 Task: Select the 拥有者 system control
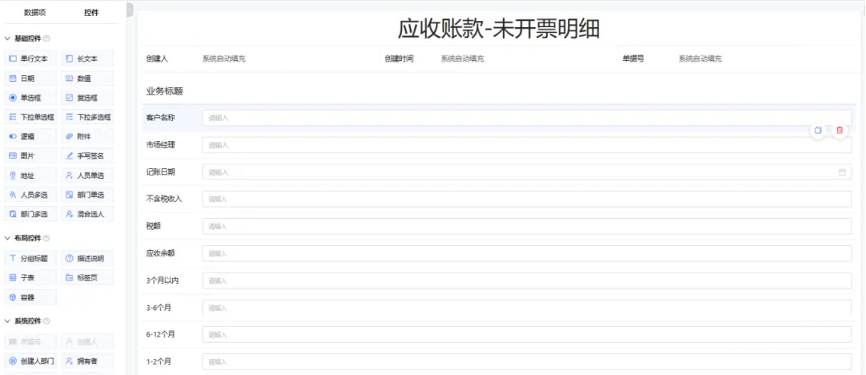pos(87,361)
